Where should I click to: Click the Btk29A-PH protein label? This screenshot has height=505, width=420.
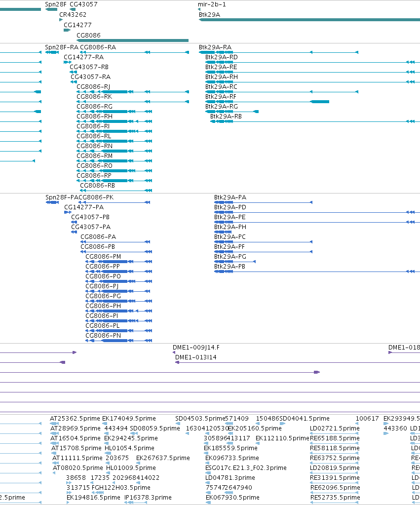click(x=230, y=227)
